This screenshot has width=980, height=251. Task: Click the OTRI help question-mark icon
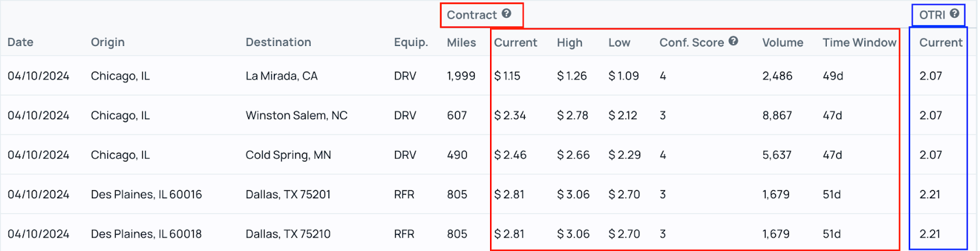point(954,14)
